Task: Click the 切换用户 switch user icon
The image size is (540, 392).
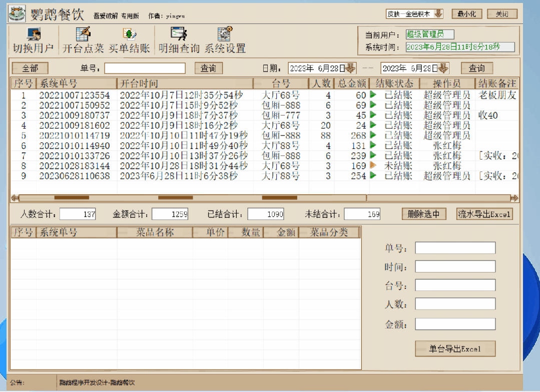Action: coord(34,40)
